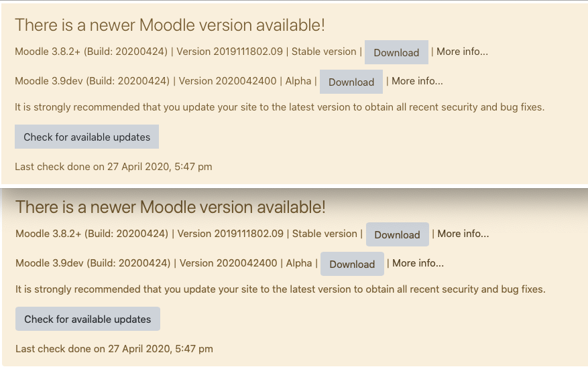Open More info for 3.8.2+ in upper notice
Viewport: 588px width, 369px height.
pyautogui.click(x=463, y=52)
